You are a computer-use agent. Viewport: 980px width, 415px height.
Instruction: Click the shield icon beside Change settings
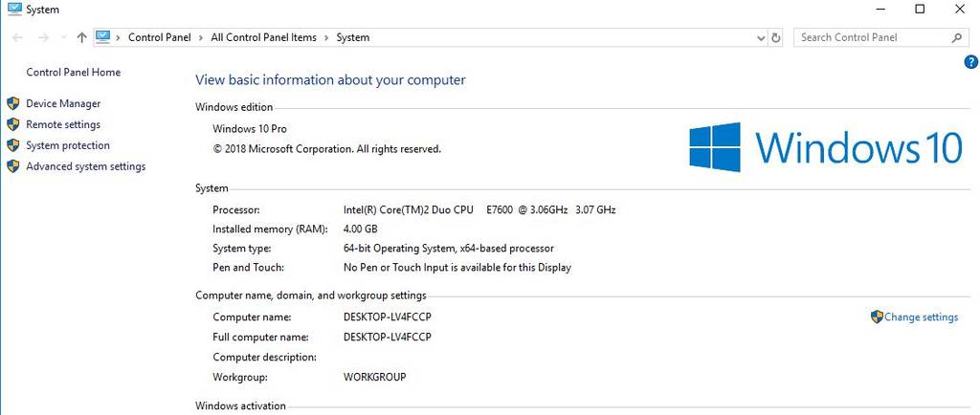[x=877, y=317]
